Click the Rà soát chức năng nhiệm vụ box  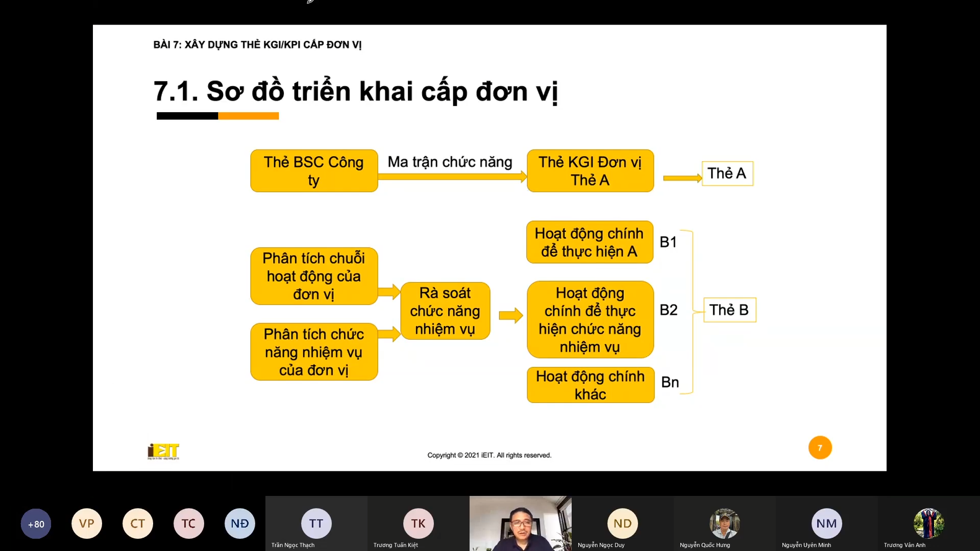pyautogui.click(x=445, y=311)
